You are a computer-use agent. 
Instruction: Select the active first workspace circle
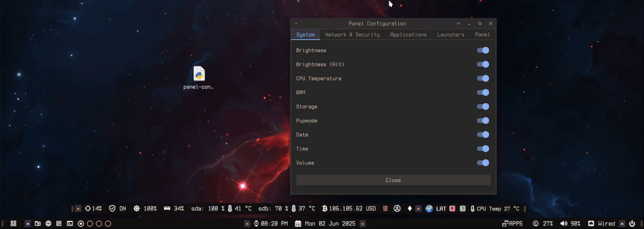click(81, 223)
